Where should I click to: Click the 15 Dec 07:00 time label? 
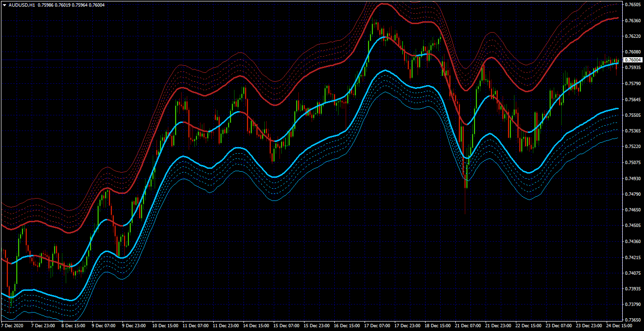coord(287,326)
